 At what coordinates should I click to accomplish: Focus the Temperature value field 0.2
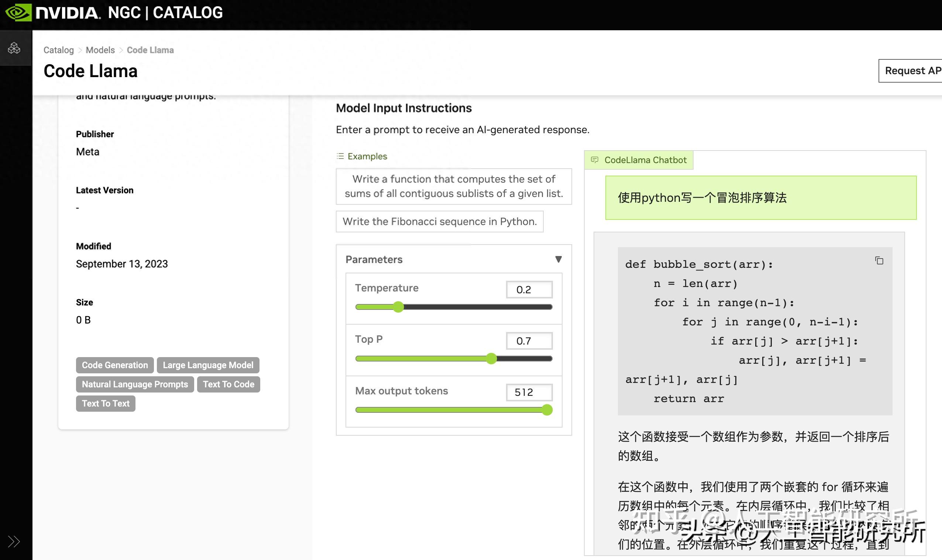(529, 290)
